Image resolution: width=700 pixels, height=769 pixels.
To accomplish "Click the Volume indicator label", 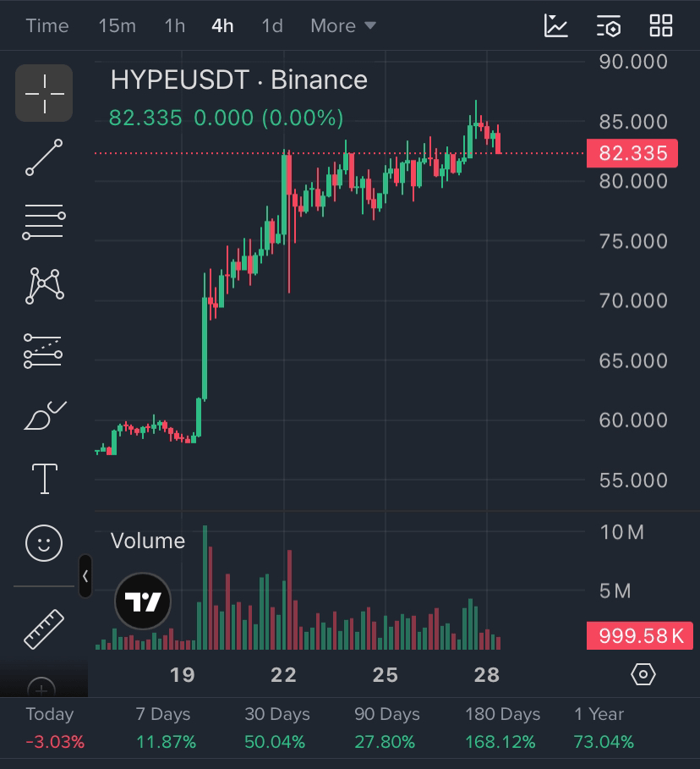I will (148, 541).
